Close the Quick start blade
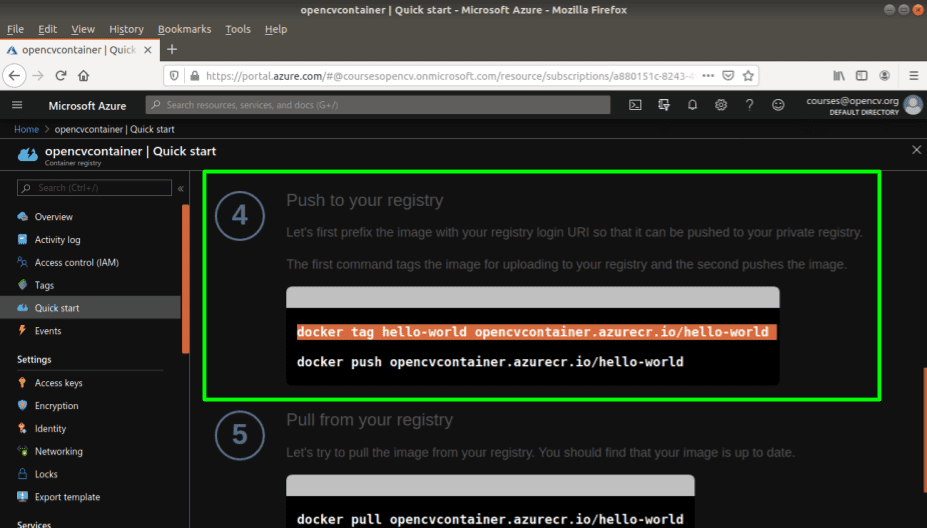This screenshot has height=528, width=927. pyautogui.click(x=916, y=150)
